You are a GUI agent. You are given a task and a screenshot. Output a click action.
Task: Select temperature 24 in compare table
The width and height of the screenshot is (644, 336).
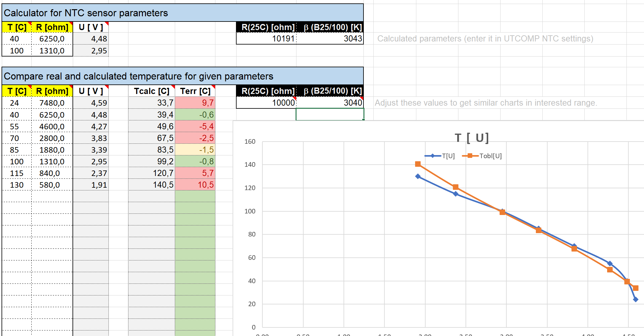tap(17, 103)
